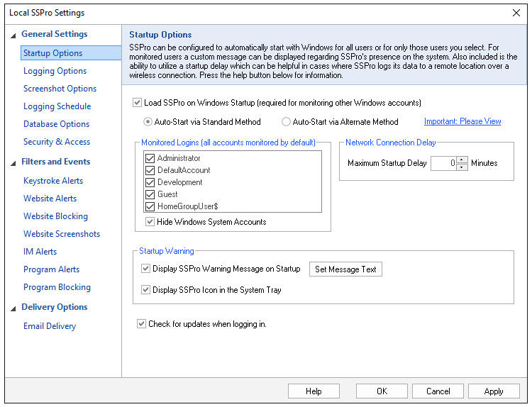Viewport: 532px width, 407px height.
Task: Click the Maximum Startup Delay field
Action: 444,163
